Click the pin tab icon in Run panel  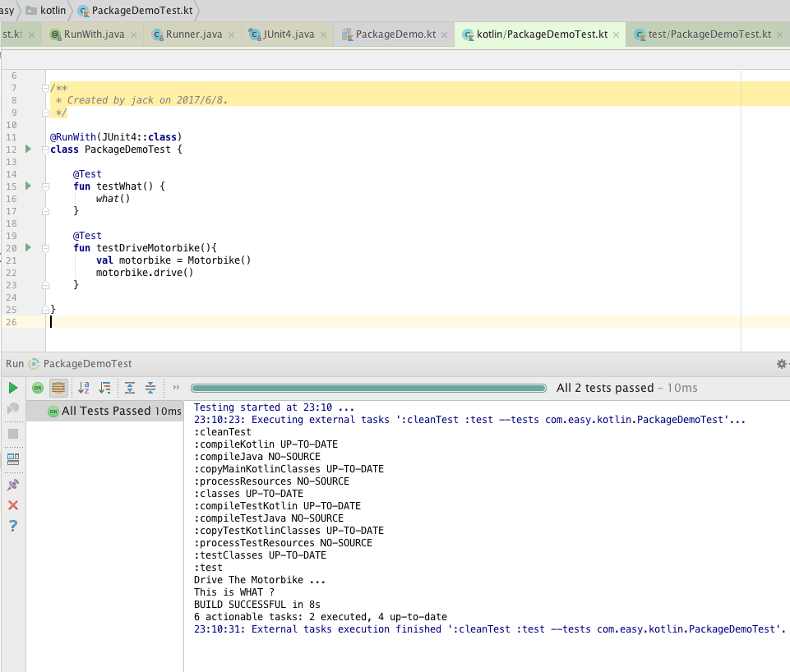point(13,485)
